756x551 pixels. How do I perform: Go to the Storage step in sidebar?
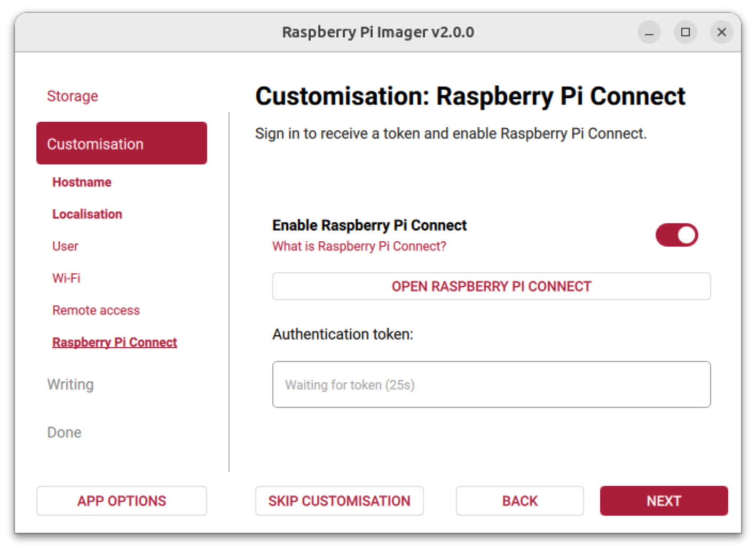click(x=73, y=96)
